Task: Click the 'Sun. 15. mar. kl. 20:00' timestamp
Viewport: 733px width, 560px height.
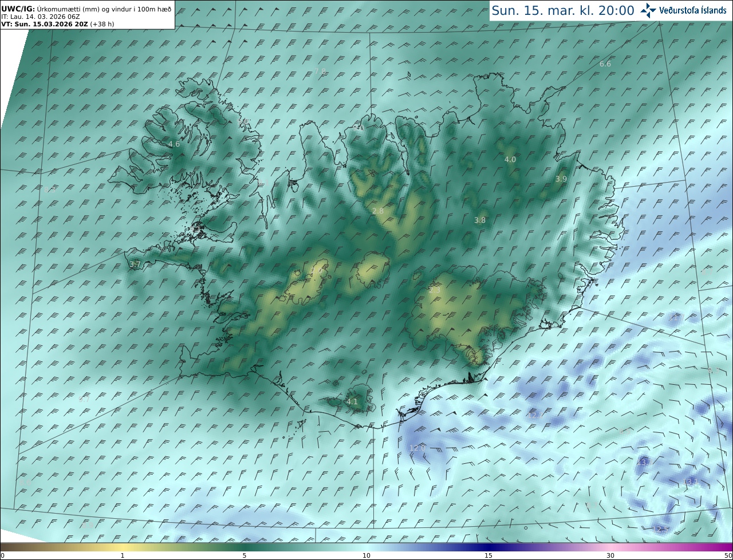Action: point(563,10)
